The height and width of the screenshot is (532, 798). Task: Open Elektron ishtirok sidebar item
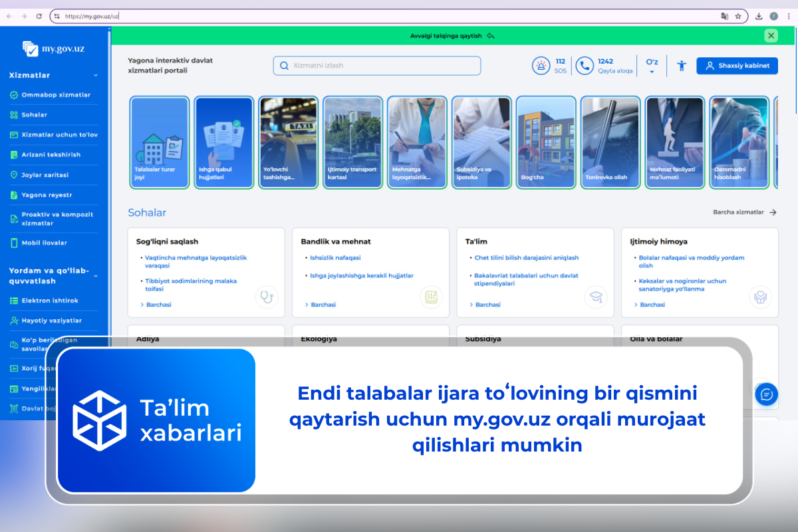click(x=44, y=301)
